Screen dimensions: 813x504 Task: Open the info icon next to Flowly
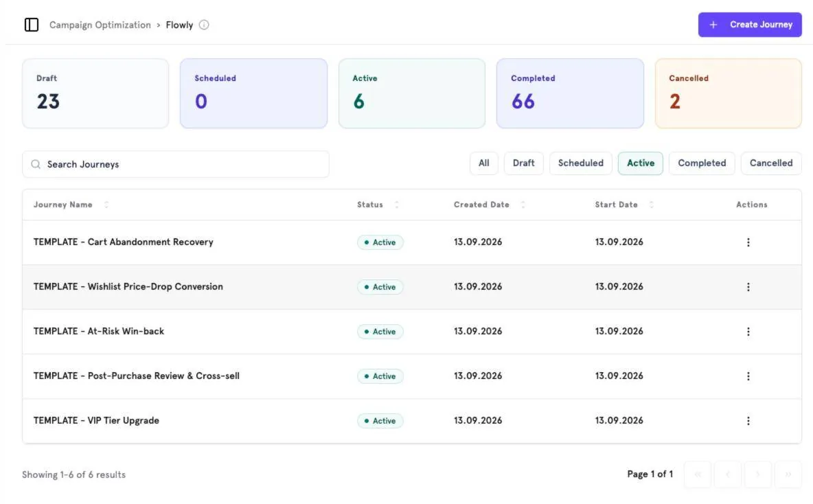pos(204,25)
